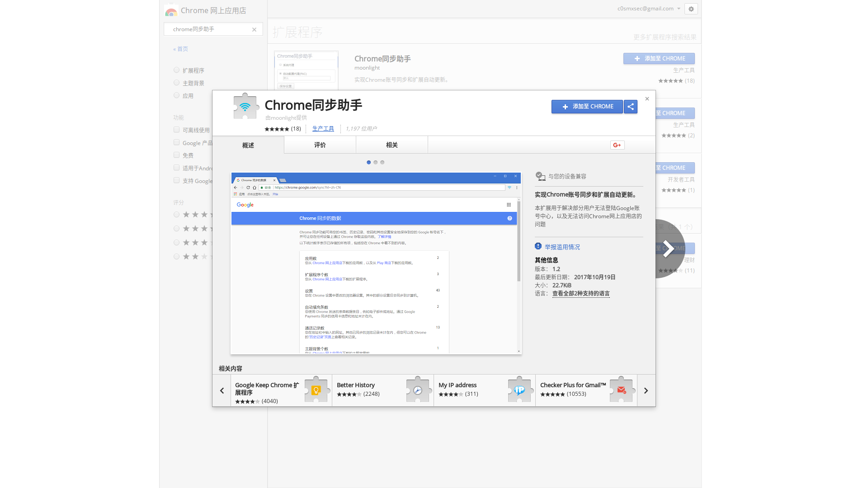Screen dimensions: 868x488
Task: Open settings gear icon at top right
Action: click(691, 9)
